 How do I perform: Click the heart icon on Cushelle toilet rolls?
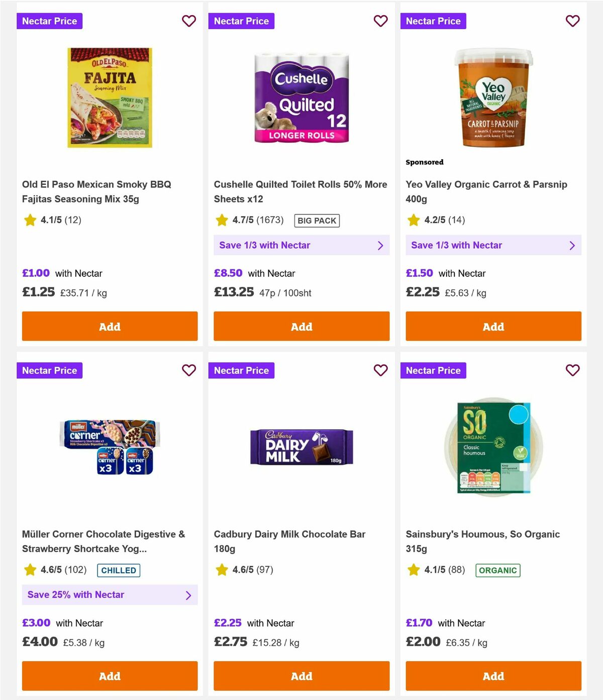(x=381, y=21)
